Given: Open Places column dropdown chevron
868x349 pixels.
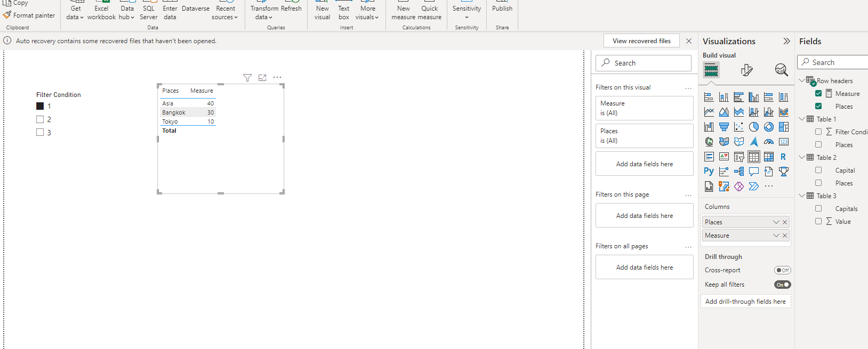Looking at the screenshot, I should pos(776,222).
